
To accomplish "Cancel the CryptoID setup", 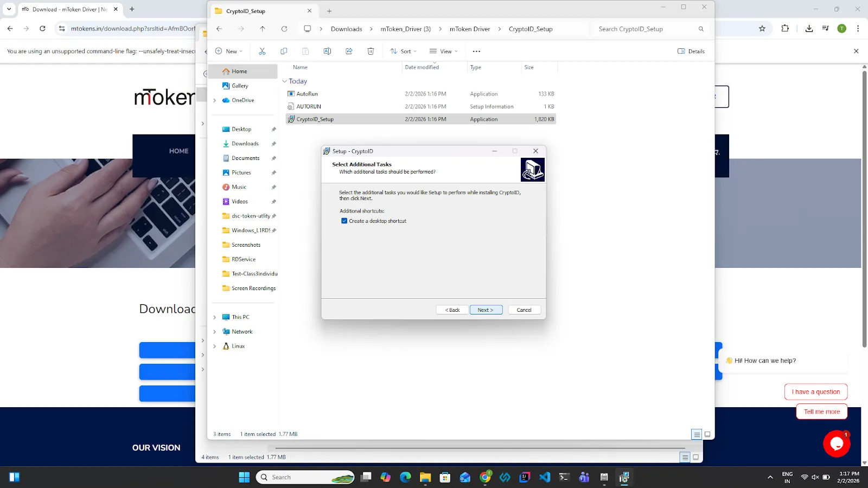I will (524, 310).
